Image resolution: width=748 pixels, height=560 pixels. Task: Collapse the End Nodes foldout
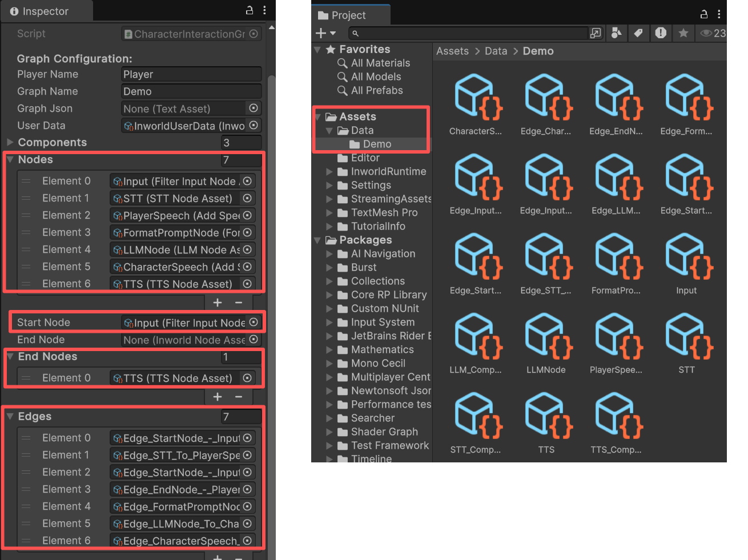coord(10,357)
